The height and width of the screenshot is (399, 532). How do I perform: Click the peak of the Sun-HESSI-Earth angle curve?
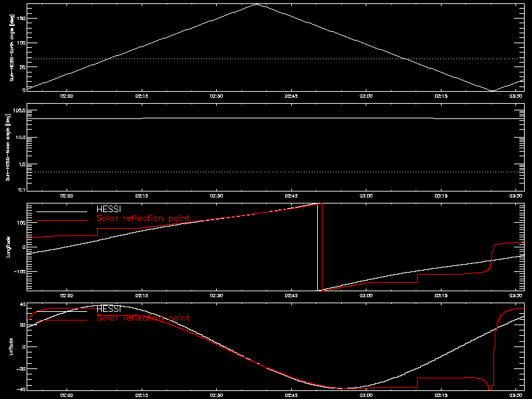tap(257, 5)
